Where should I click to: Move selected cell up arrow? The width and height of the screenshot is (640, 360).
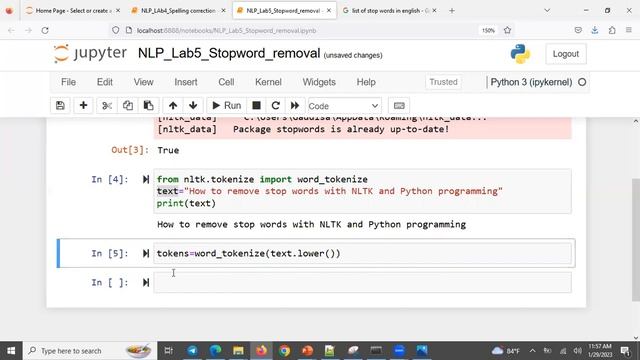coord(173,106)
